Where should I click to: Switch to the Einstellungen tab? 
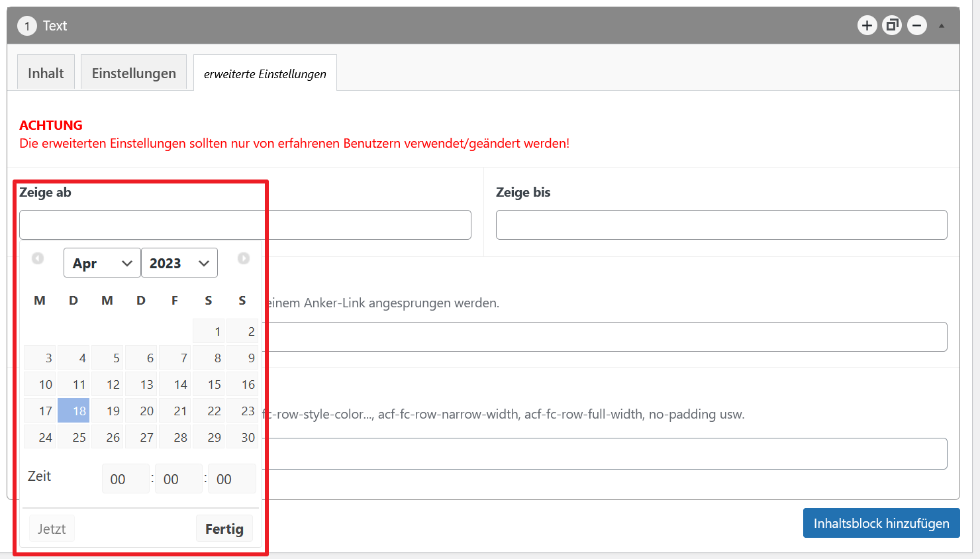(134, 73)
